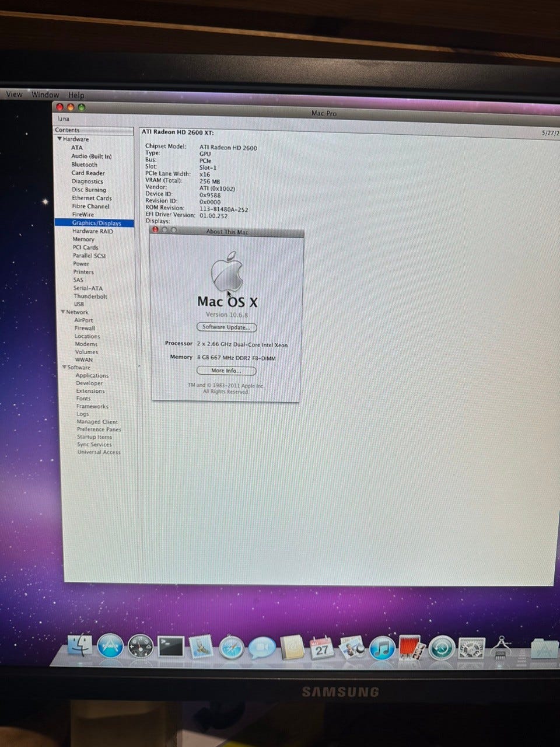Viewport: 560px width, 747px height.
Task: Select Serial-ATA in the sidebar
Action: click(88, 288)
